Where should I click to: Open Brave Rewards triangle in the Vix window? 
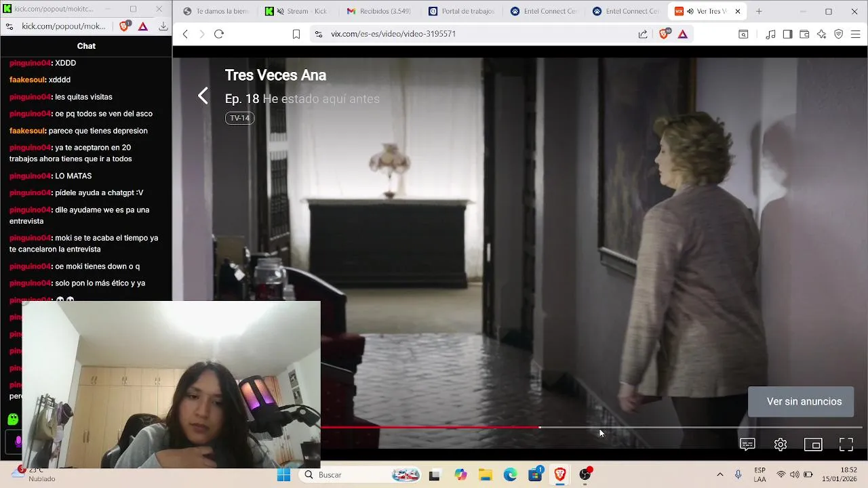click(x=683, y=34)
